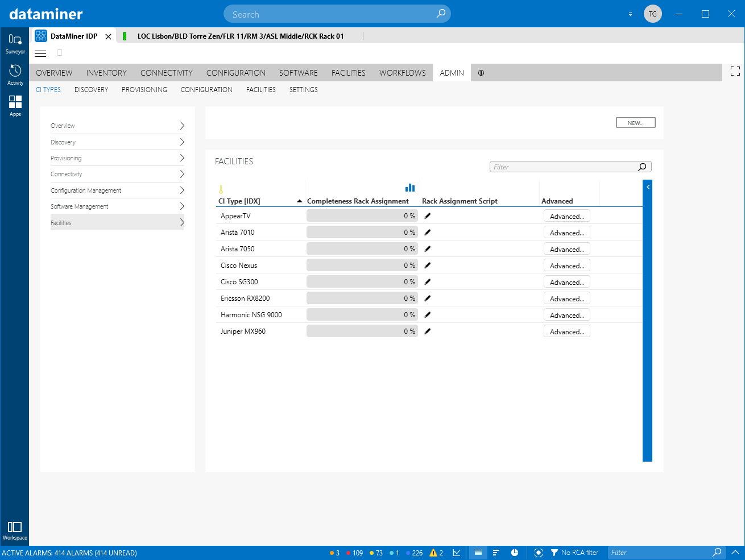The height and width of the screenshot is (560, 745).
Task: Edit rack assignment script for Ericsson RX8200
Action: pos(428,298)
